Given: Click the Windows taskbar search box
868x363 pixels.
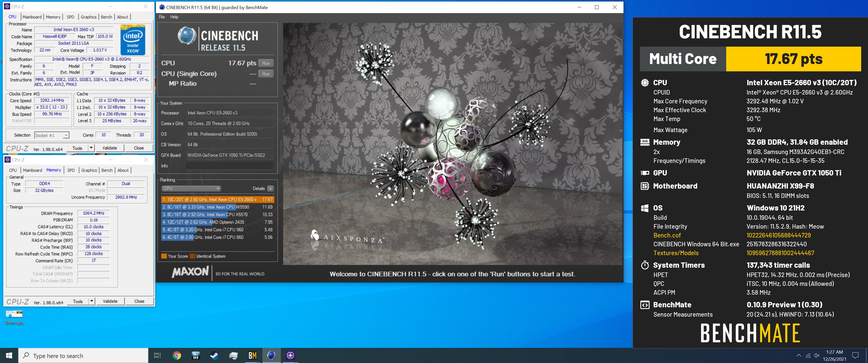Looking at the screenshot, I should 83,356.
